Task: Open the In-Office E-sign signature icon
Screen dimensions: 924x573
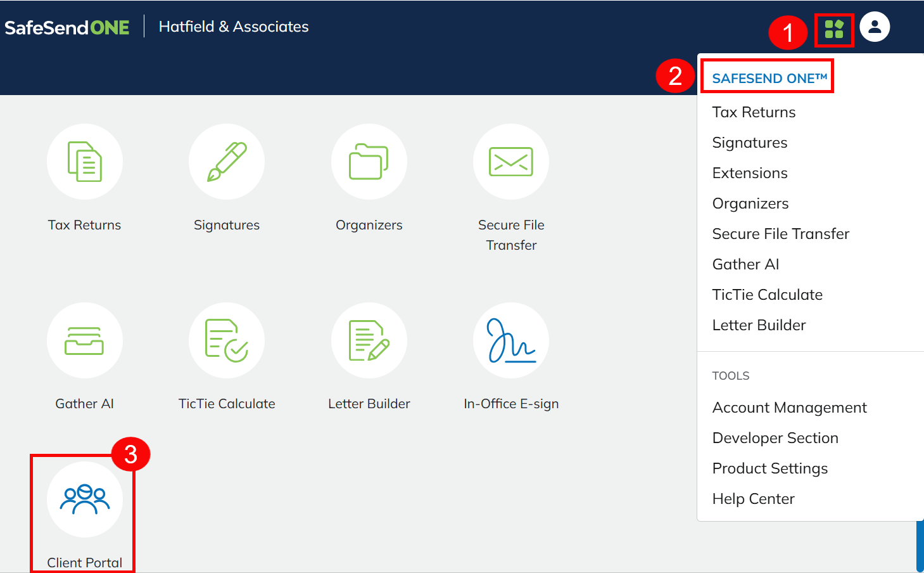Action: tap(510, 340)
